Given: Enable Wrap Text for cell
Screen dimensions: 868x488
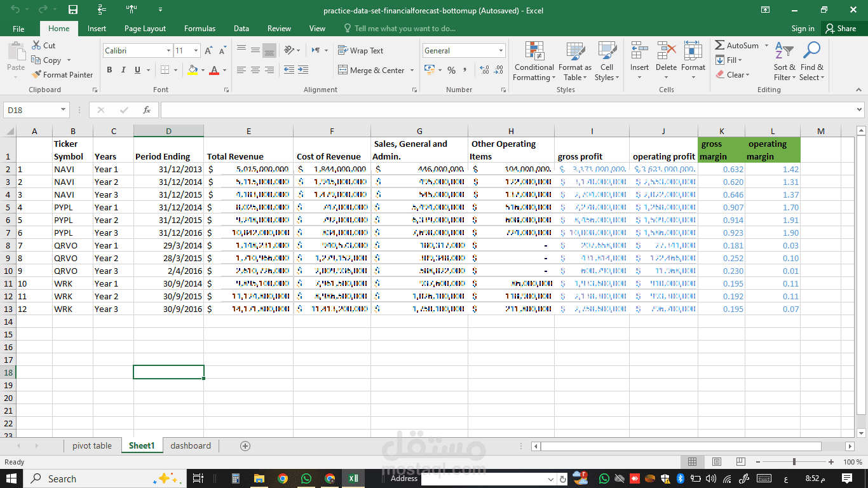Looking at the screenshot, I should click(360, 50).
